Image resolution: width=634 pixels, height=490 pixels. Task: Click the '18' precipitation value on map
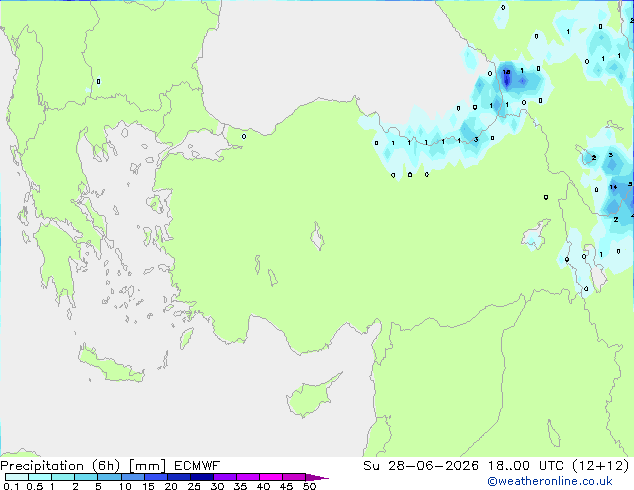[x=506, y=72]
